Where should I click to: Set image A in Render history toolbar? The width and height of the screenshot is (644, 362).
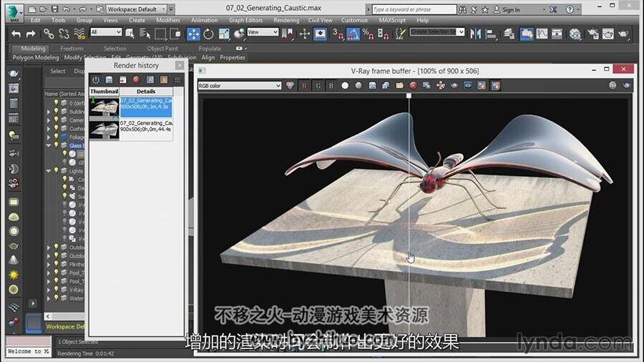coord(150,79)
